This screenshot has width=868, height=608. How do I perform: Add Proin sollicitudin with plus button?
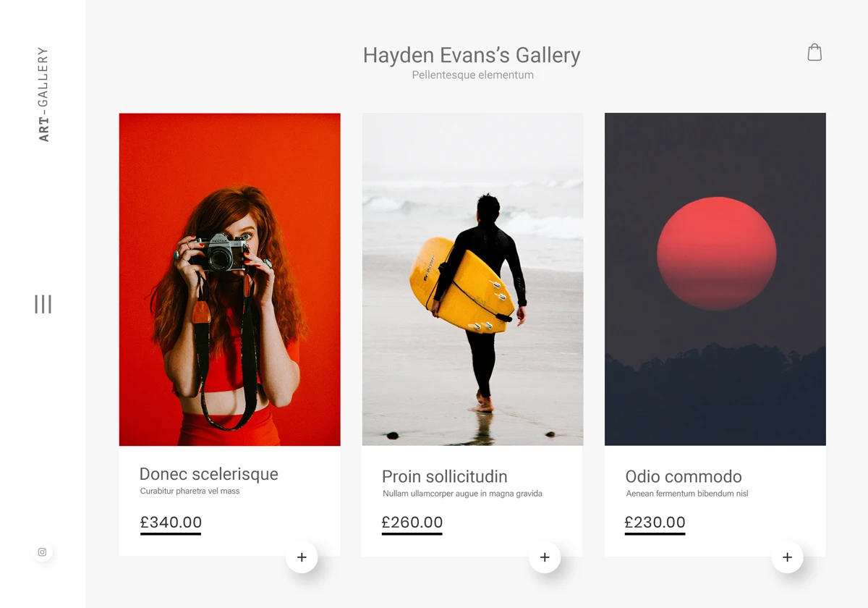point(545,557)
